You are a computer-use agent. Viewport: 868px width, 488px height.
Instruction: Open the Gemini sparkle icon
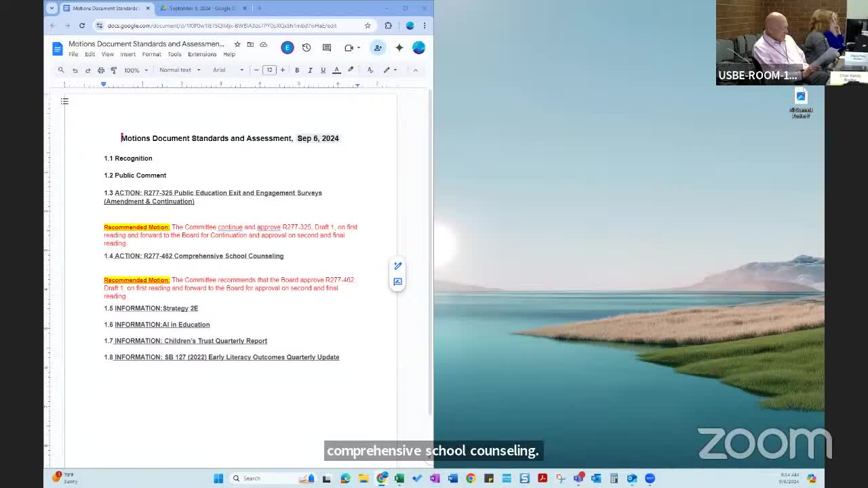(399, 47)
